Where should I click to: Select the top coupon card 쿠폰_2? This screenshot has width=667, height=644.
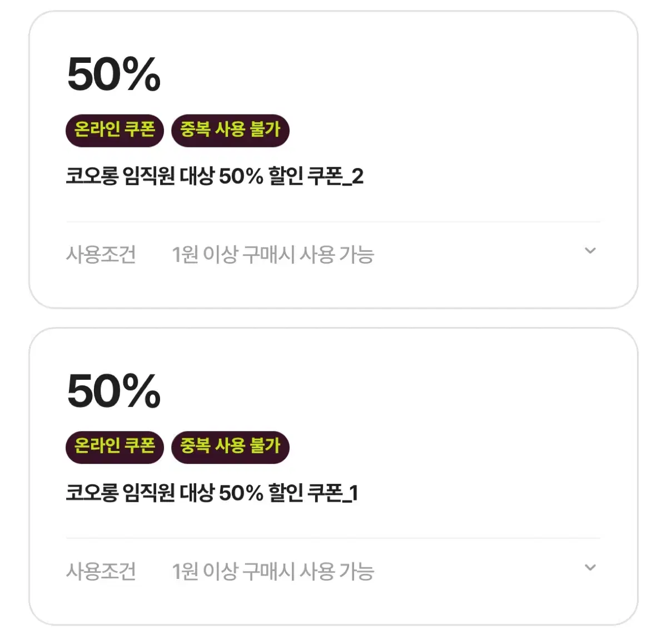point(333,160)
